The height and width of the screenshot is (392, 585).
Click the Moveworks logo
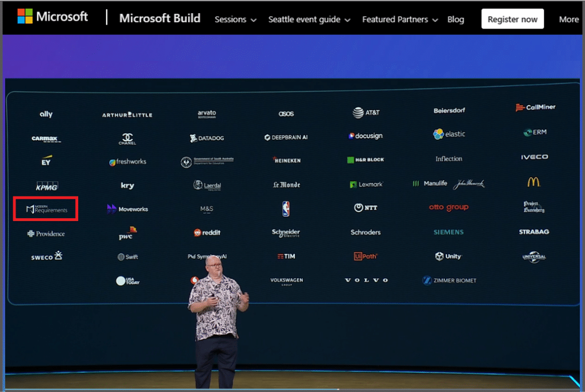(x=127, y=209)
